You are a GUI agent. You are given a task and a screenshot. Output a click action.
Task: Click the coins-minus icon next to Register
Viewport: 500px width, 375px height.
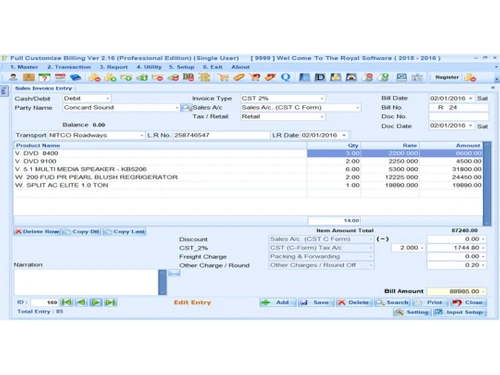(x=470, y=77)
